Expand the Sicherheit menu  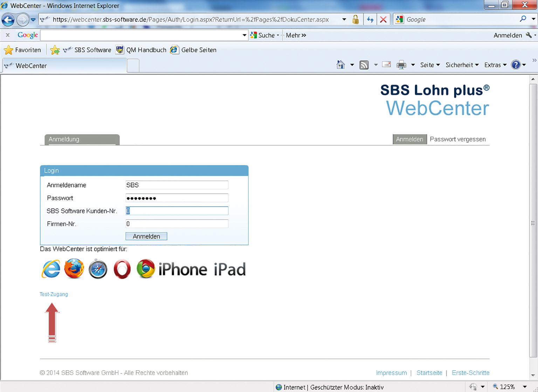click(462, 65)
